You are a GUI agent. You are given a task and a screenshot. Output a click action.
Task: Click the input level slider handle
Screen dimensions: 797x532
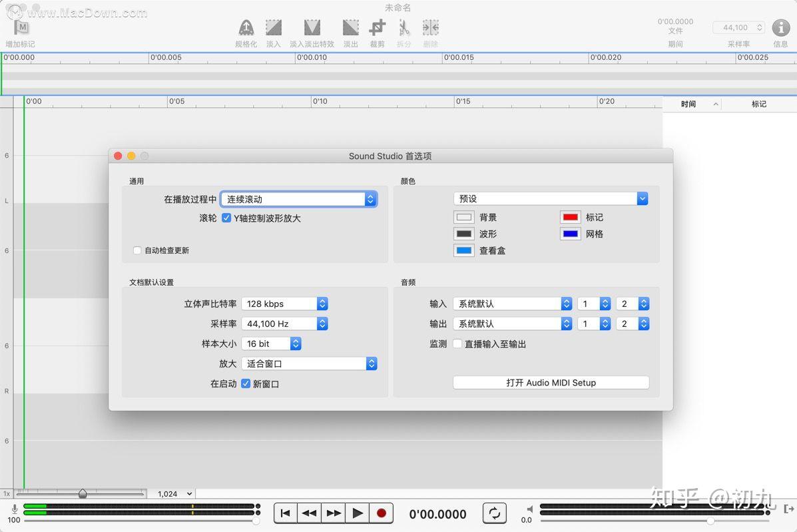coord(256,521)
